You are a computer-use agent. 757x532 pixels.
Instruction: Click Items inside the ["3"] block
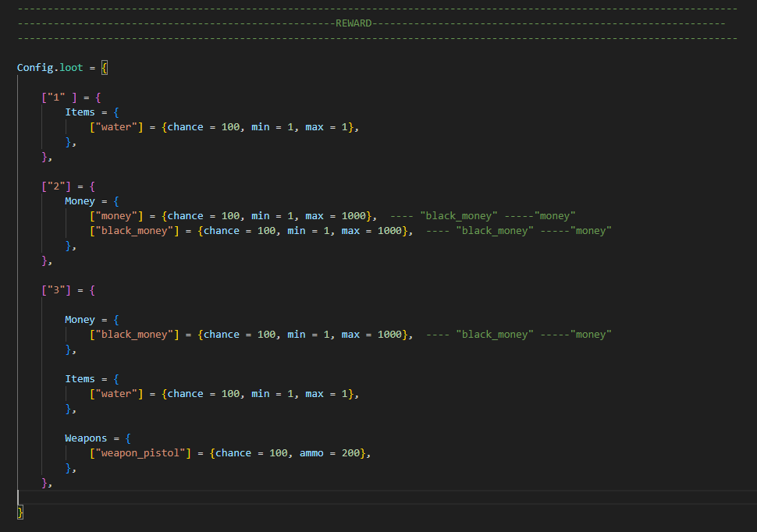80,379
